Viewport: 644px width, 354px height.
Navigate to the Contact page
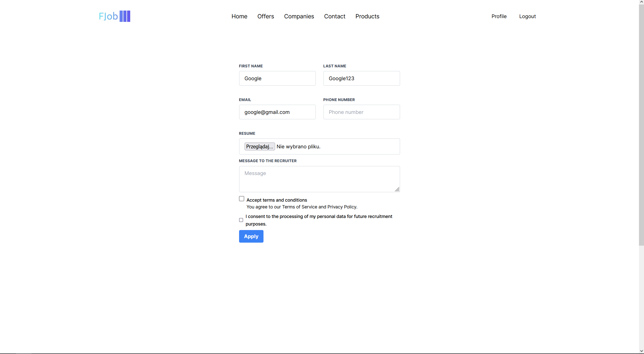(x=334, y=16)
